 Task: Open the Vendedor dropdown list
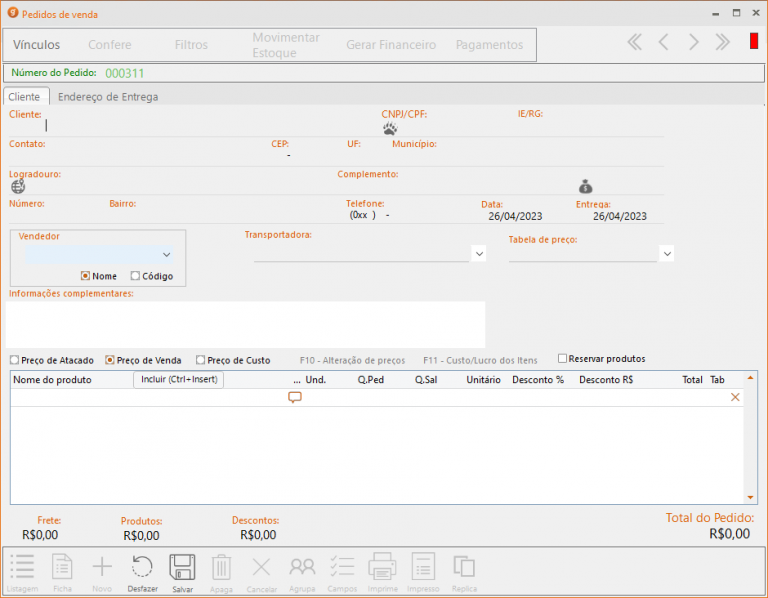[167, 255]
